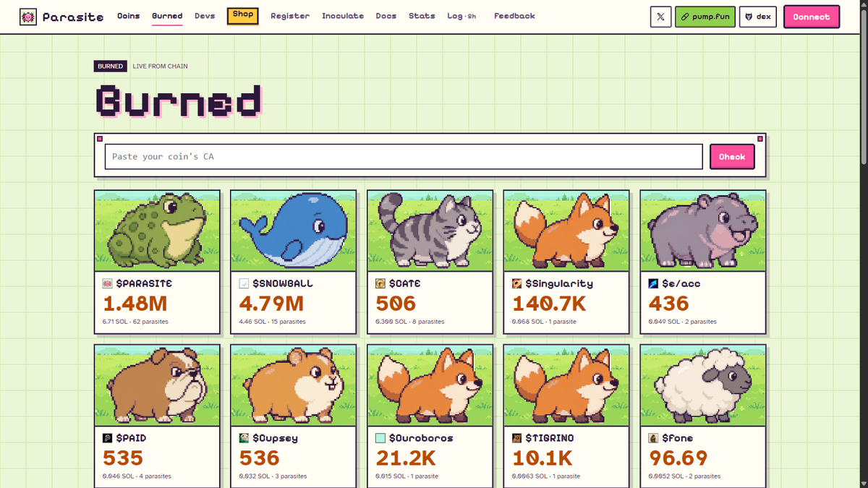The image size is (868, 488).
Task: Open the Feedback link
Action: (x=514, y=16)
